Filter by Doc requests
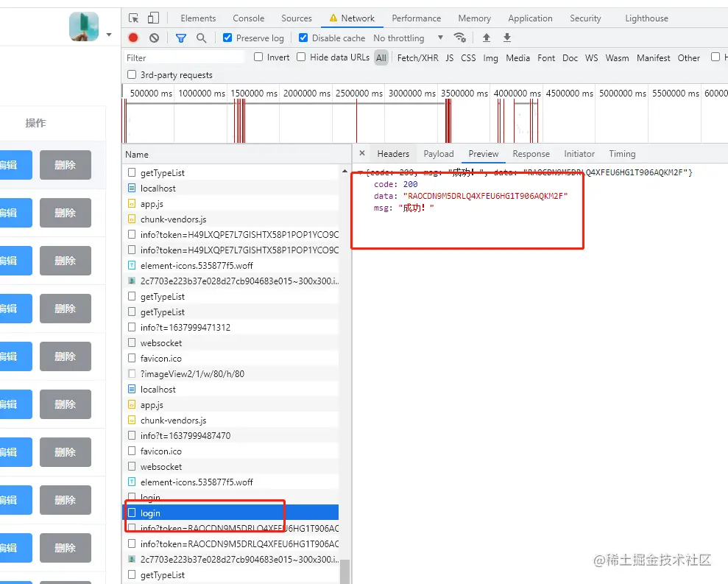Viewport: 728px width, 584px height. 570,58
